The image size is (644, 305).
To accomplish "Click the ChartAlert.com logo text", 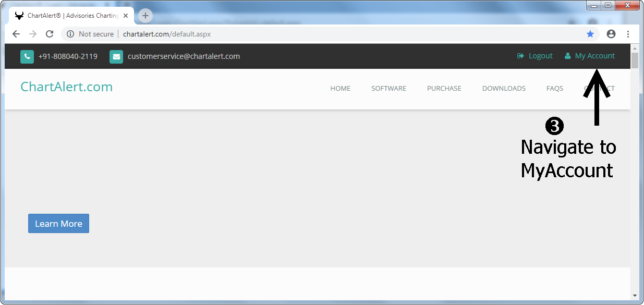I will point(66,87).
